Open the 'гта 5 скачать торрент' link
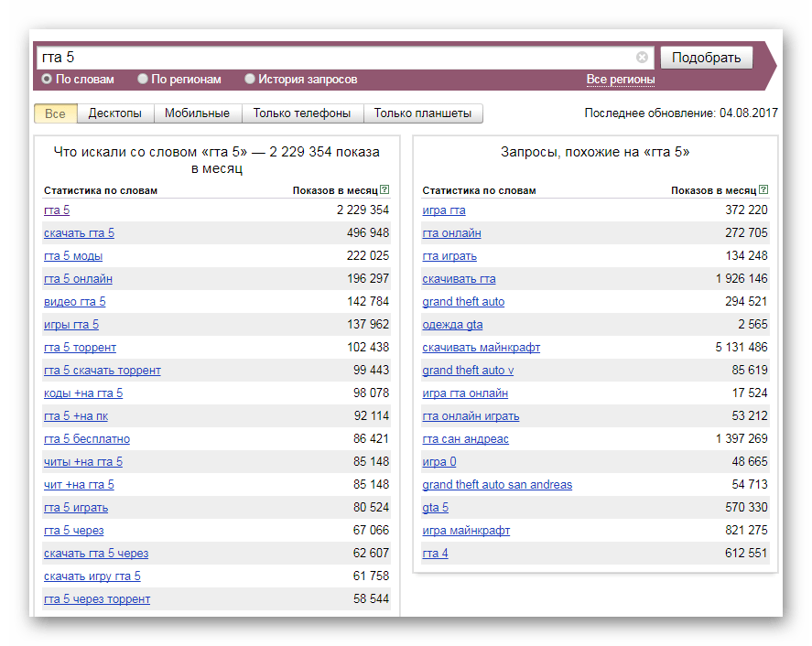The height and width of the screenshot is (646, 812). pyautogui.click(x=103, y=370)
